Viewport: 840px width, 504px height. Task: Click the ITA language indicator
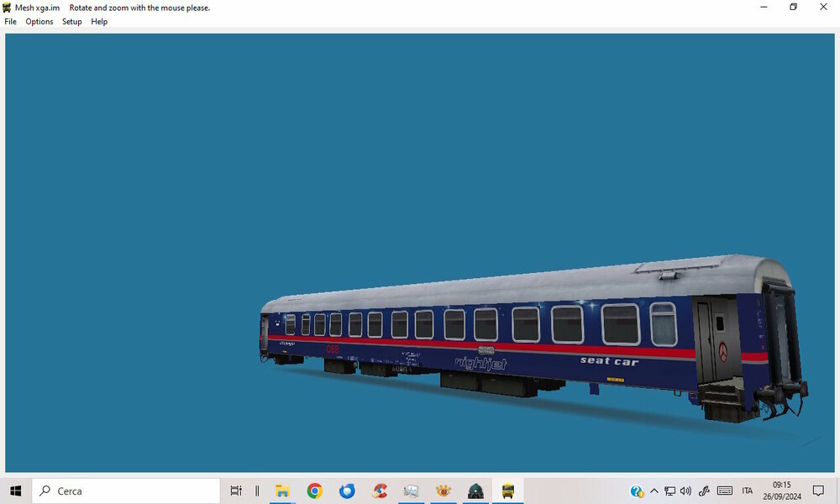pos(748,491)
